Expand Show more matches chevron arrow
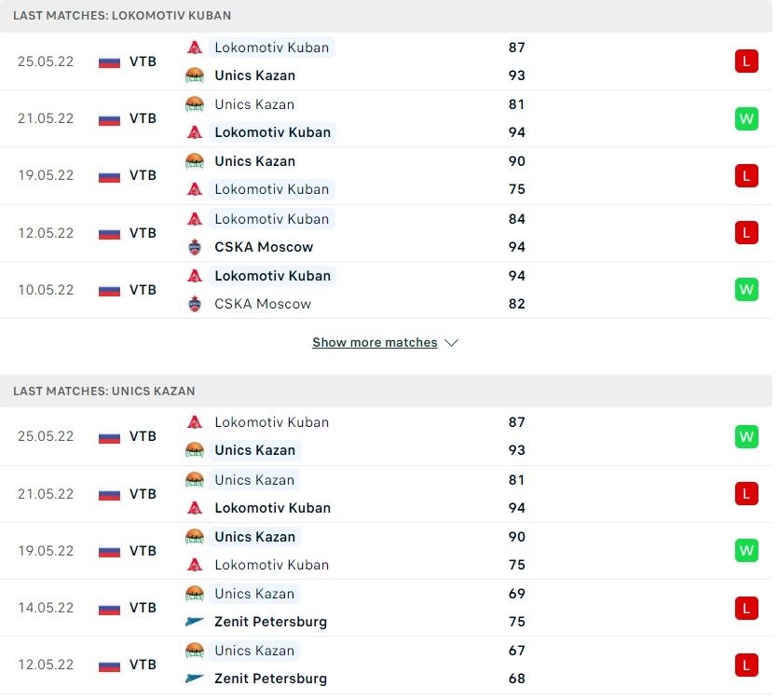 click(x=452, y=343)
